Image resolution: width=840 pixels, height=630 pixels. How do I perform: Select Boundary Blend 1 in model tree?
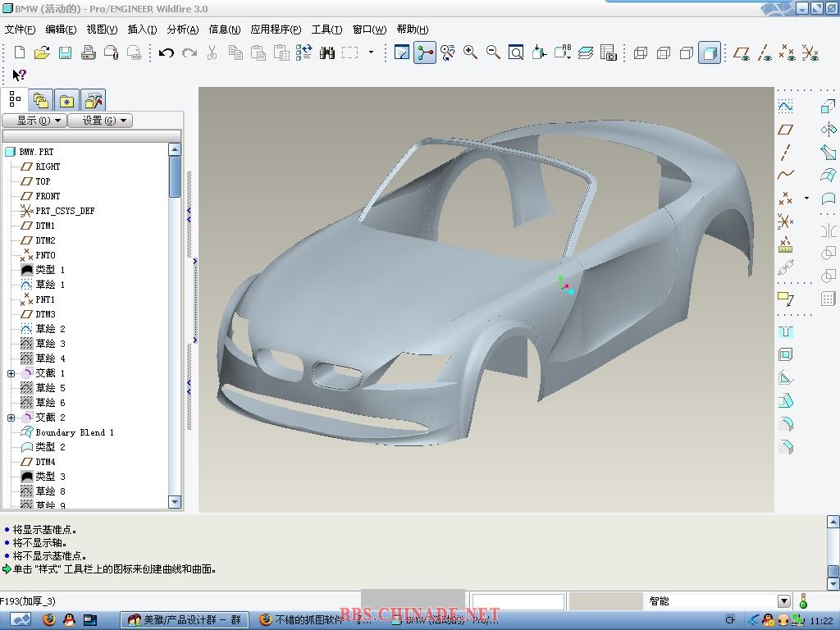pyautogui.click(x=75, y=432)
